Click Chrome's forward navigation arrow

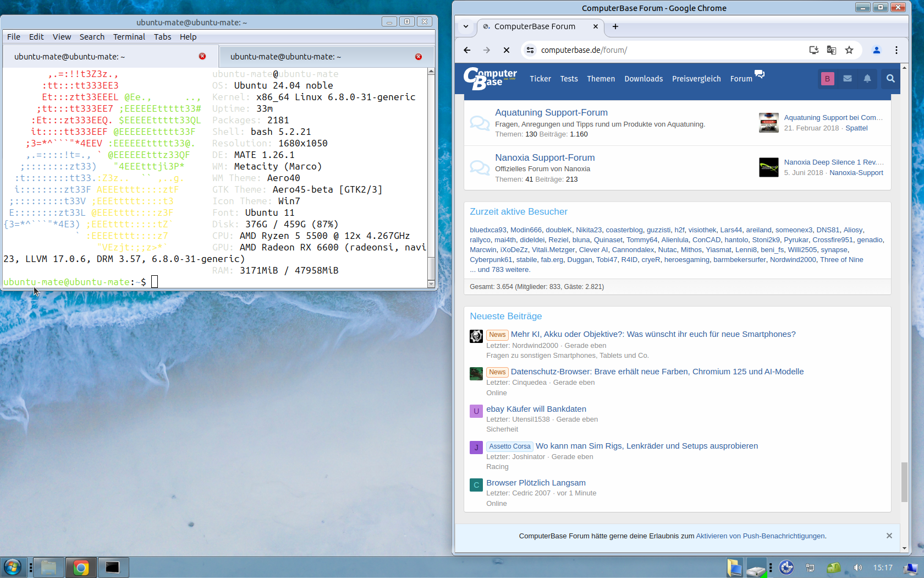click(487, 50)
